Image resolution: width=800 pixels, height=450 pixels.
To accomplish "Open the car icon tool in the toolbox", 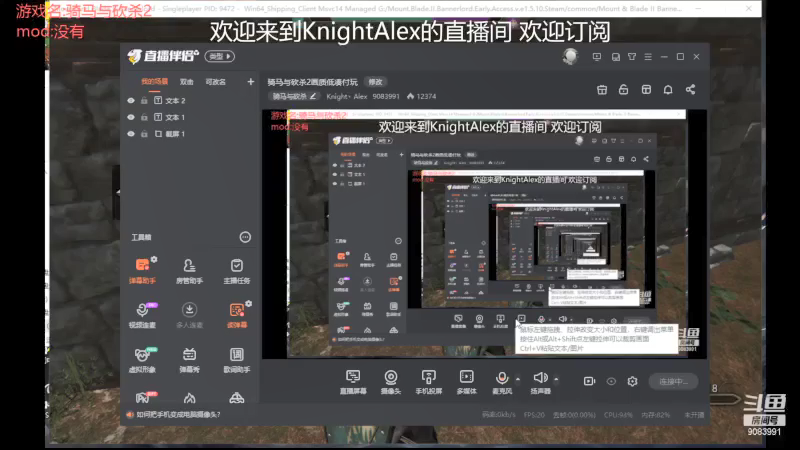I will [237, 397].
